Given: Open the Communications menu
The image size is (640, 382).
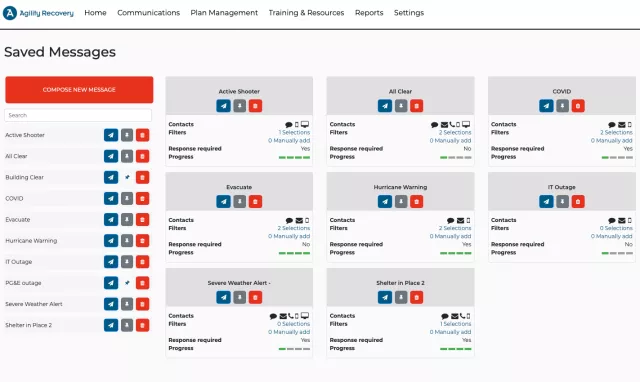Looking at the screenshot, I should point(149,13).
